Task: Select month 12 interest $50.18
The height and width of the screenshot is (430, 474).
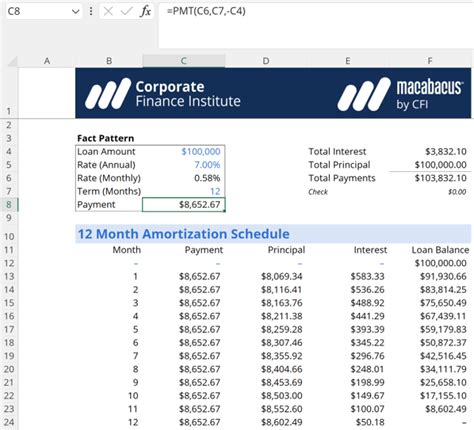Action: click(x=370, y=422)
